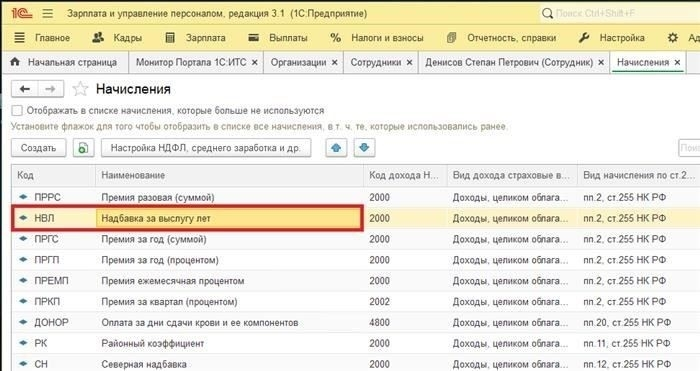Open the Налоги и взносы section
Image resolution: width=700 pixels, height=371 pixels.
point(377,38)
